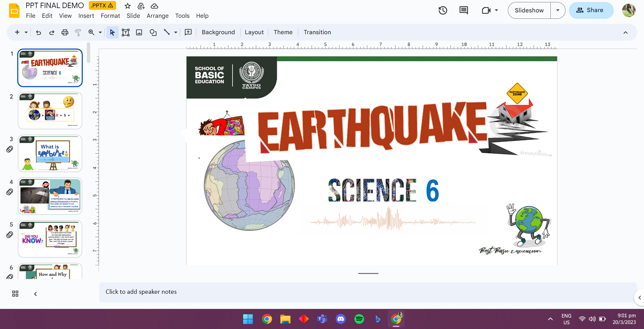644x329 pixels.
Task: Activate the Paint format tool
Action: 78,32
